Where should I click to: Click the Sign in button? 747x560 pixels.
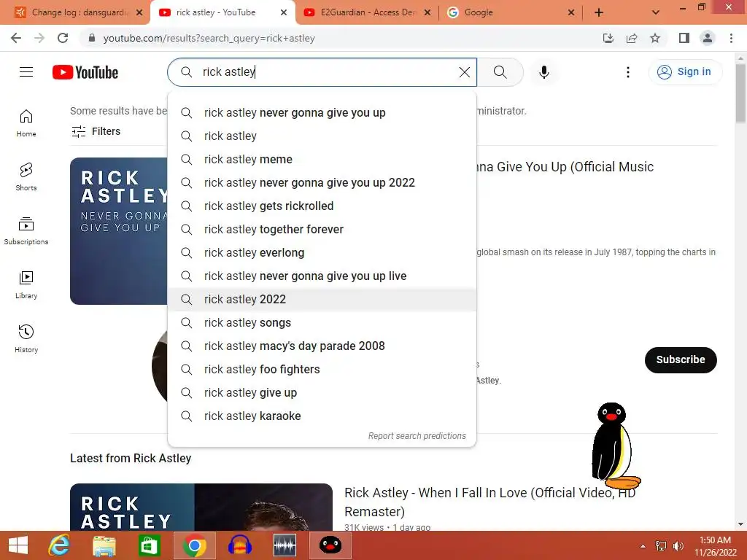tap(685, 72)
